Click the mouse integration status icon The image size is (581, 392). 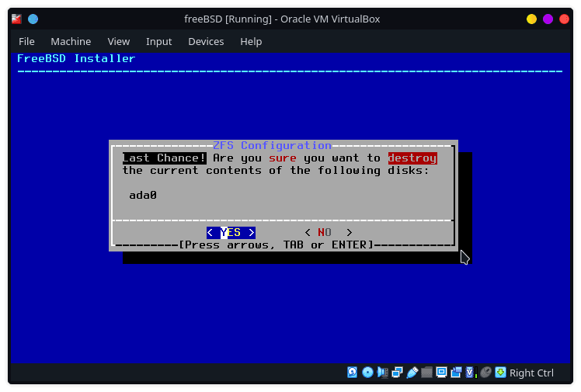click(485, 373)
